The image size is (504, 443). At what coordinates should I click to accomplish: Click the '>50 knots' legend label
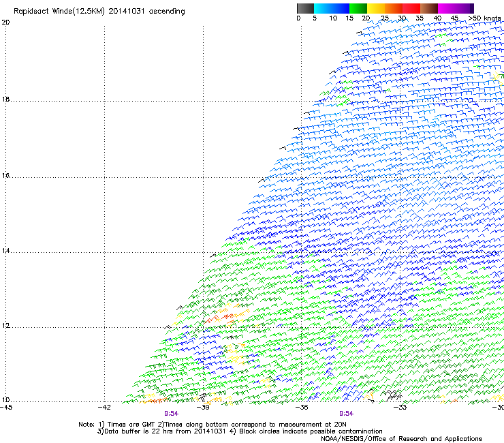[x=484, y=18]
